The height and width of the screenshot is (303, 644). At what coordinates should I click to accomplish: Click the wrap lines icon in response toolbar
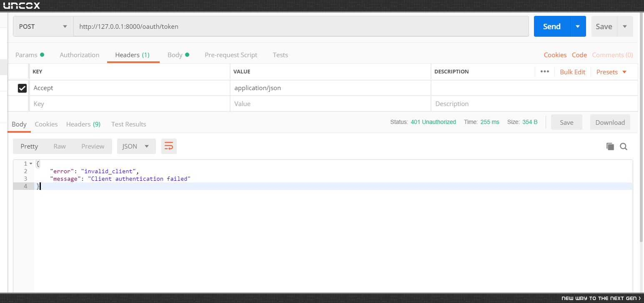tap(169, 146)
